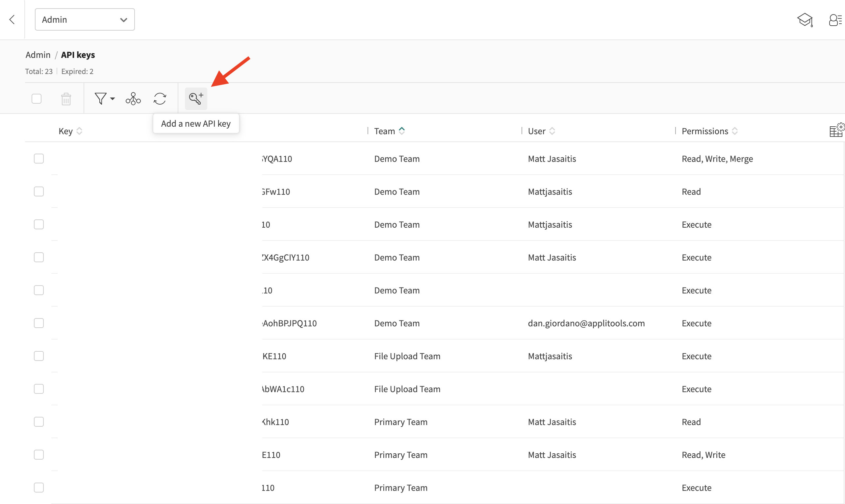Click key text ending X4GgCIY110
845x504 pixels.
click(286, 258)
